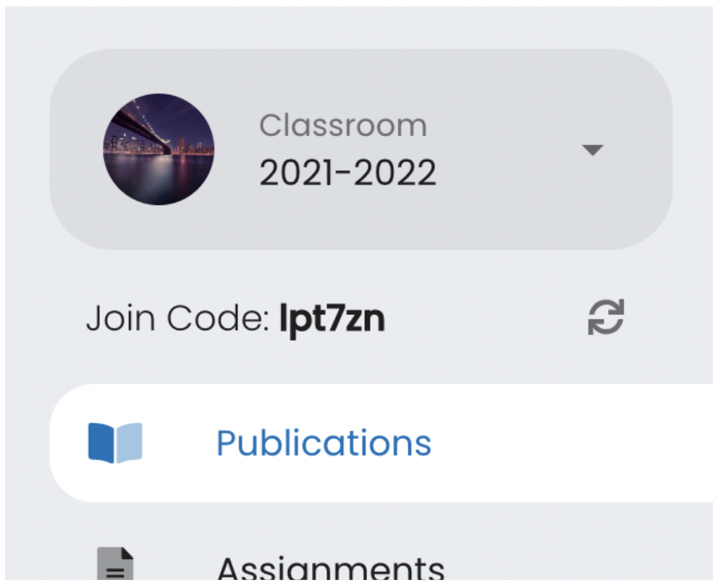Click the dark blue left book page
Screen dimensions: 721x588
pos(101,442)
